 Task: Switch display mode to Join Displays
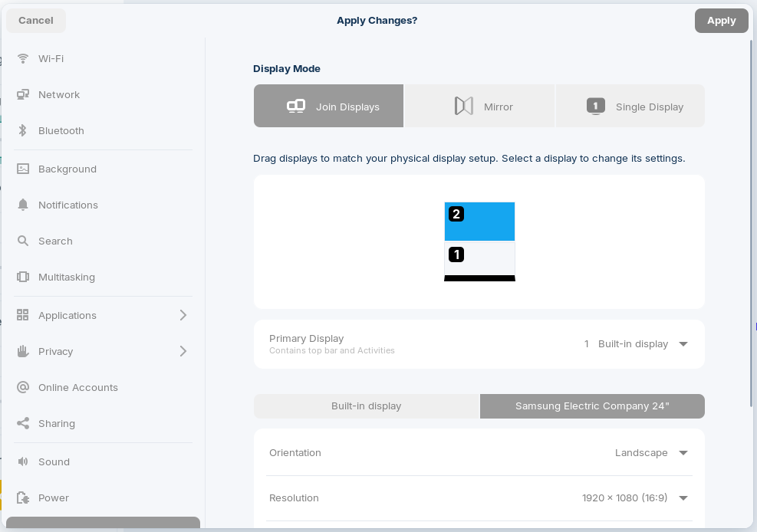point(329,106)
